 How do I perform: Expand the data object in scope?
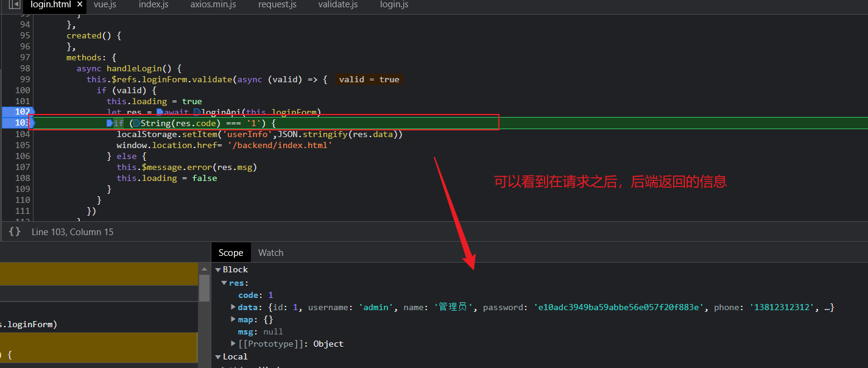tap(233, 307)
